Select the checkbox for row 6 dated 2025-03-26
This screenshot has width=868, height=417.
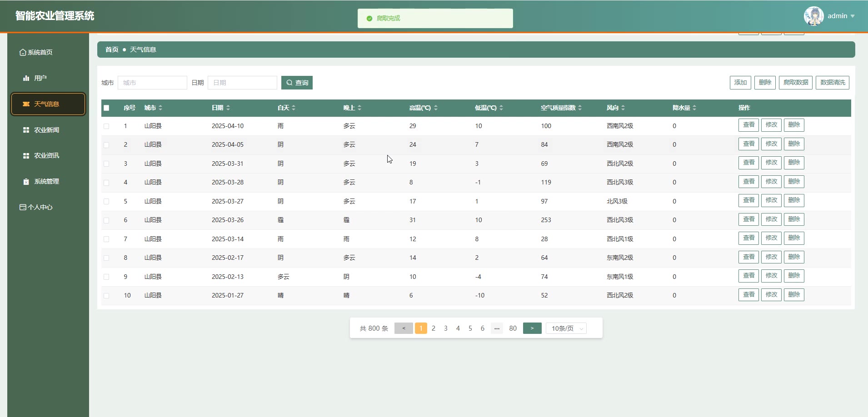pos(106,220)
